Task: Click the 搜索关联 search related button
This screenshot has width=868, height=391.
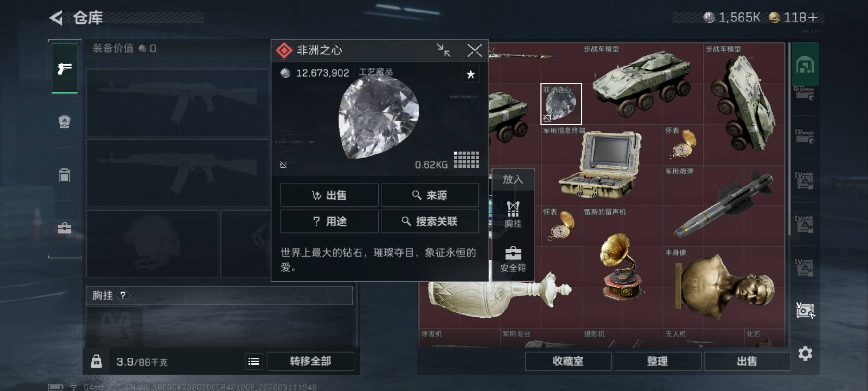Action: tap(430, 221)
